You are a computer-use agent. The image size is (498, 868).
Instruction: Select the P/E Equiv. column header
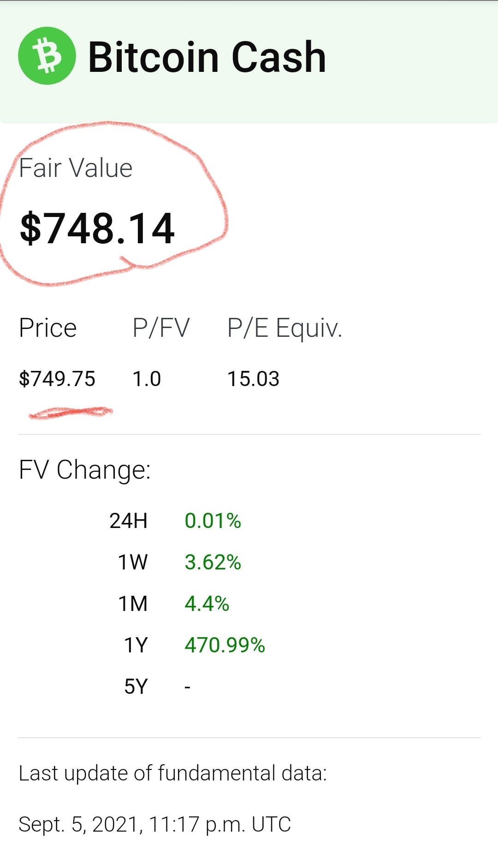pyautogui.click(x=285, y=329)
